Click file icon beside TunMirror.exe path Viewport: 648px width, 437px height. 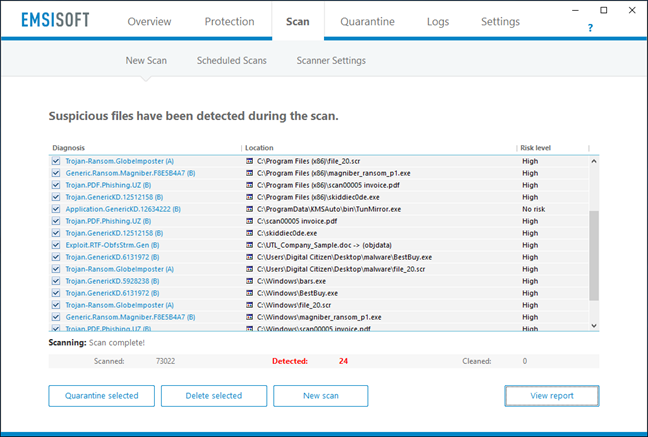pyautogui.click(x=250, y=209)
